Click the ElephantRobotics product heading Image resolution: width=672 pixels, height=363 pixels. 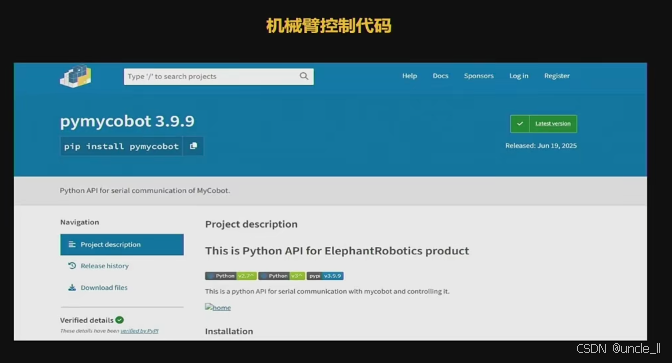click(337, 251)
